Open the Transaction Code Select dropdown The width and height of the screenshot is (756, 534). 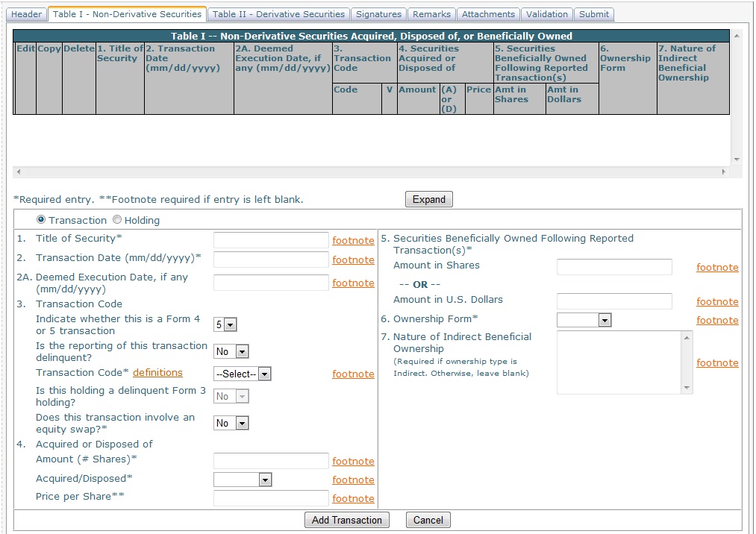click(x=242, y=374)
